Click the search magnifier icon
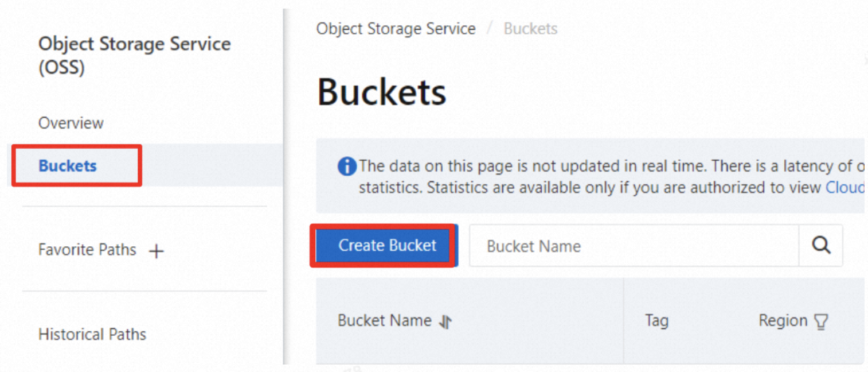 [x=821, y=246]
